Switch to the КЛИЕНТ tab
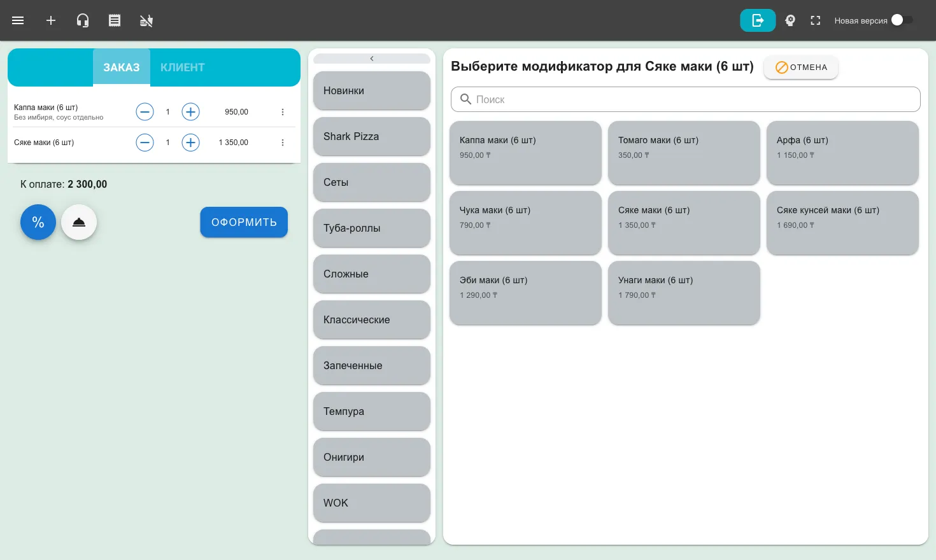The image size is (936, 560). tap(183, 67)
